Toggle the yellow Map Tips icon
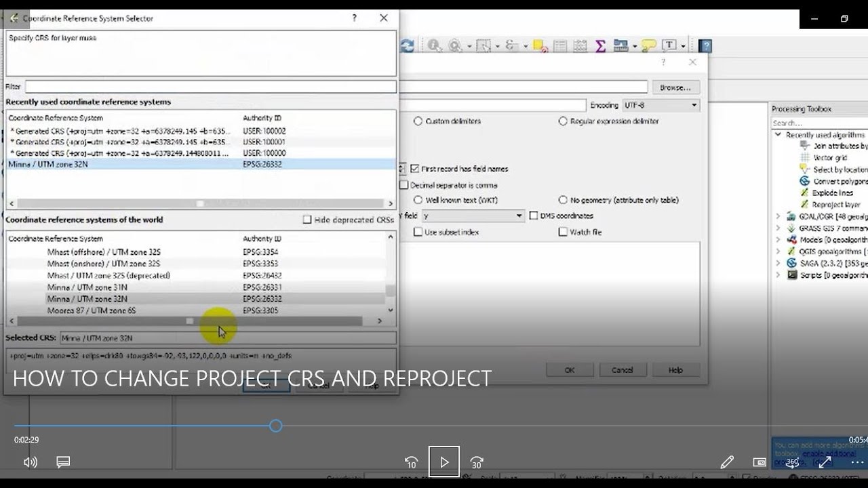This screenshot has width=868, height=488. point(649,45)
